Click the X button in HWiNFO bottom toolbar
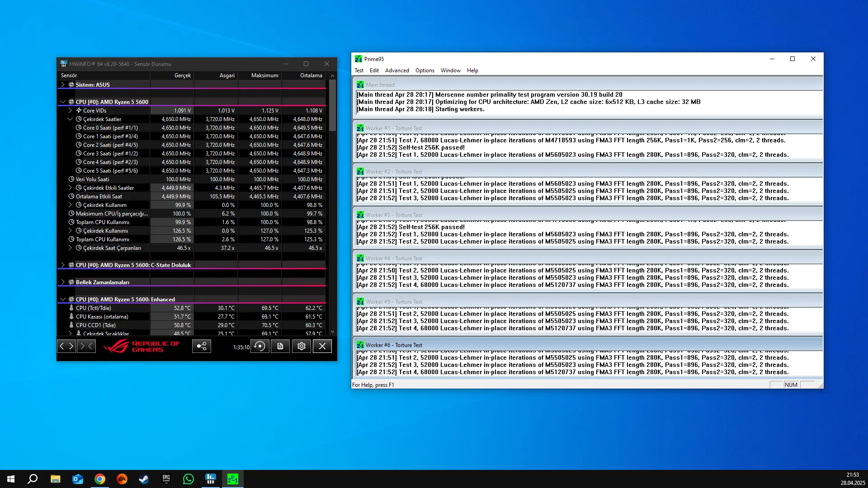 click(322, 346)
